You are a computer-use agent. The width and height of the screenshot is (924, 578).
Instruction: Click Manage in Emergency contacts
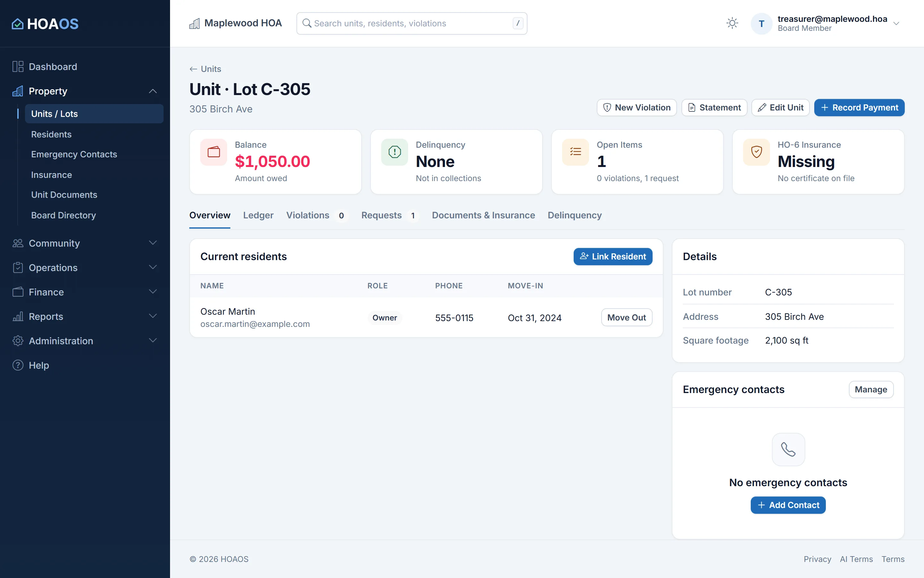tap(871, 389)
